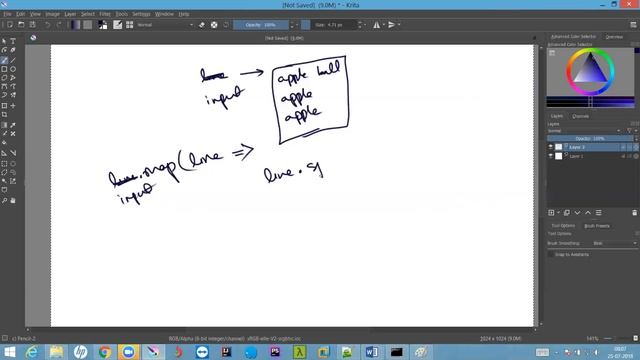
Task: Open Word from the taskbar
Action: (372, 352)
